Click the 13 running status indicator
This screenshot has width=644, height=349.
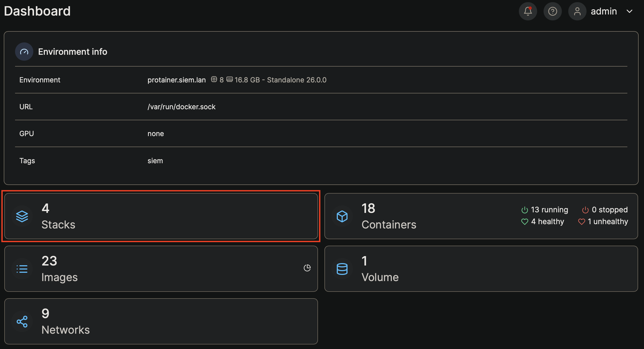[x=545, y=210]
